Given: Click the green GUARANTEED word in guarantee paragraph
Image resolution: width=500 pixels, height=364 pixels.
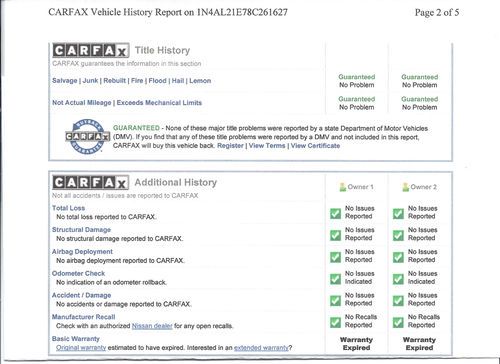Looking at the screenshot, I should pyautogui.click(x=136, y=128).
